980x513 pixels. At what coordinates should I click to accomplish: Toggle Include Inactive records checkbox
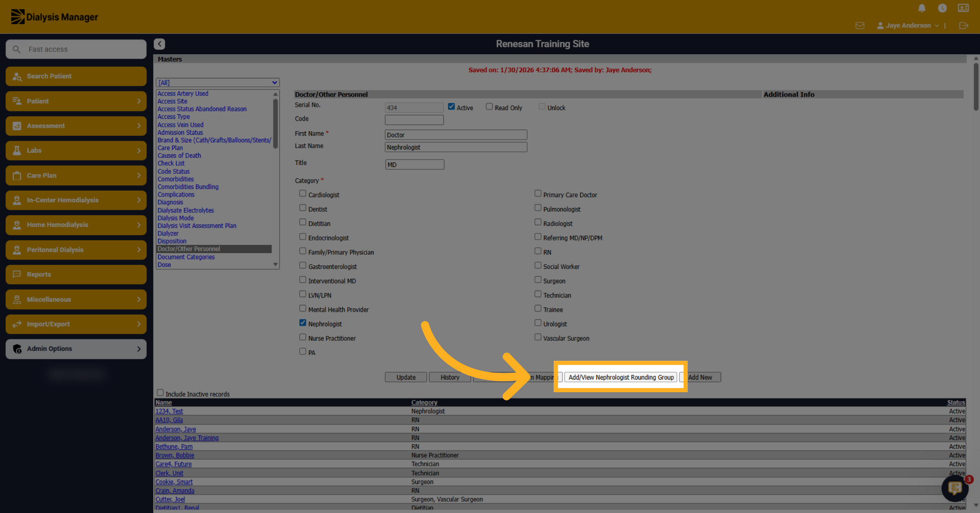[x=160, y=393]
